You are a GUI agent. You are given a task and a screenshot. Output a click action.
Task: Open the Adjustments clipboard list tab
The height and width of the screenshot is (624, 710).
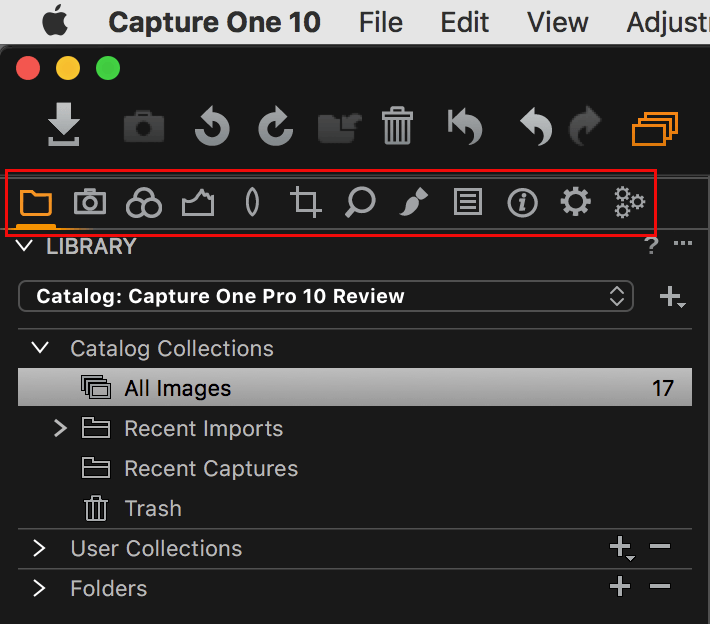tap(468, 202)
